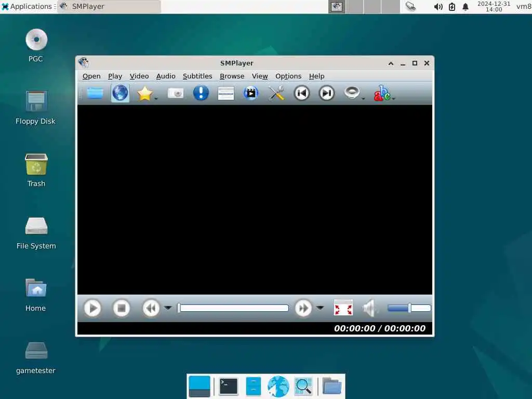
Task: Expand the audio track dropdown arrow
Action: 363,99
